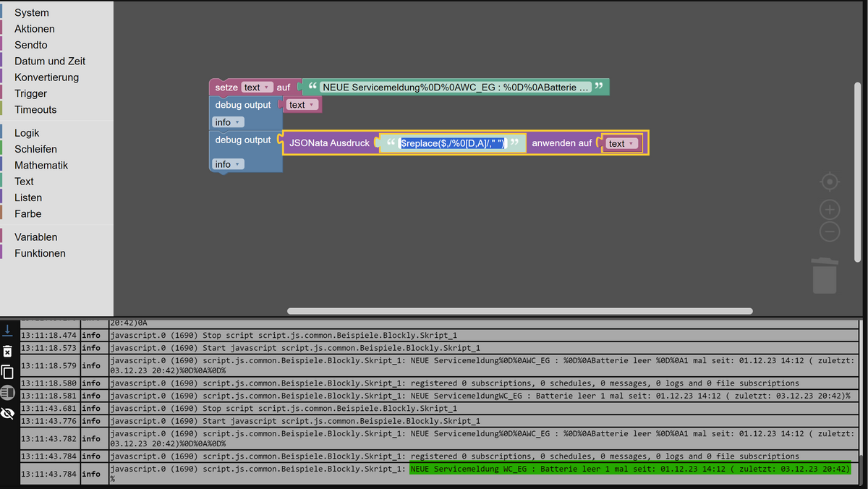The width and height of the screenshot is (868, 489).
Task: Click the 13:11:18.580 timestamp cell
Action: tap(49, 383)
